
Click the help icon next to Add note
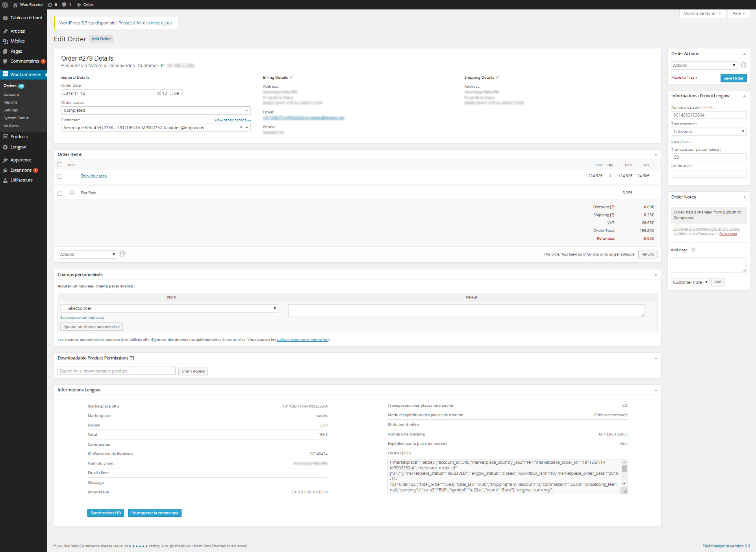click(x=693, y=250)
